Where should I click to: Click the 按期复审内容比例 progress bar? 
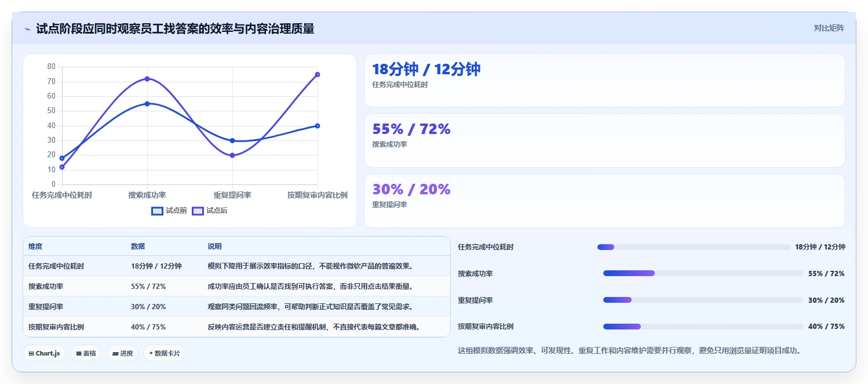pyautogui.click(x=703, y=327)
